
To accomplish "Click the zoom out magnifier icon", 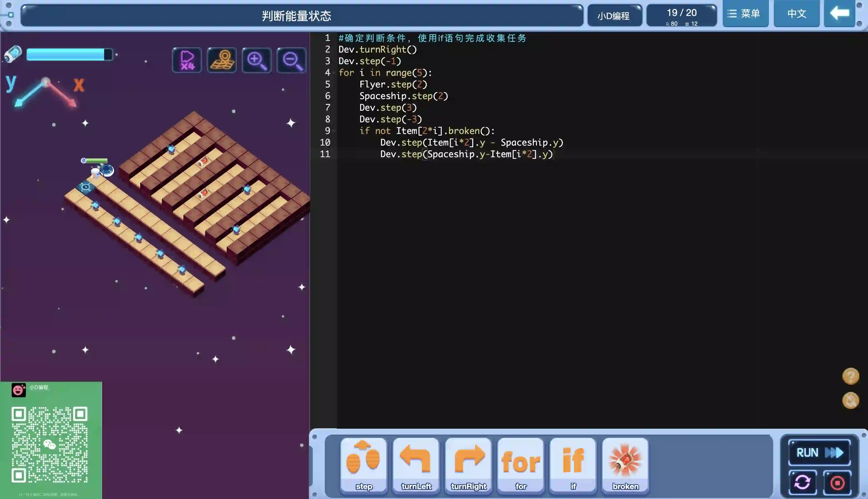I will pos(292,60).
